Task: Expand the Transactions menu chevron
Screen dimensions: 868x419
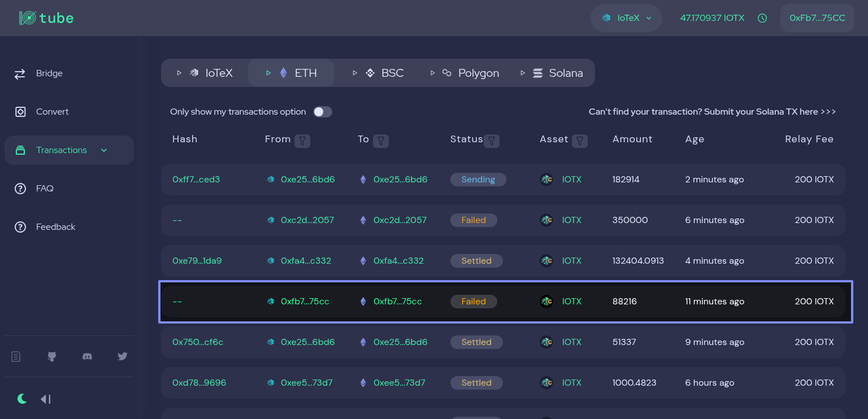Action: [x=104, y=150]
